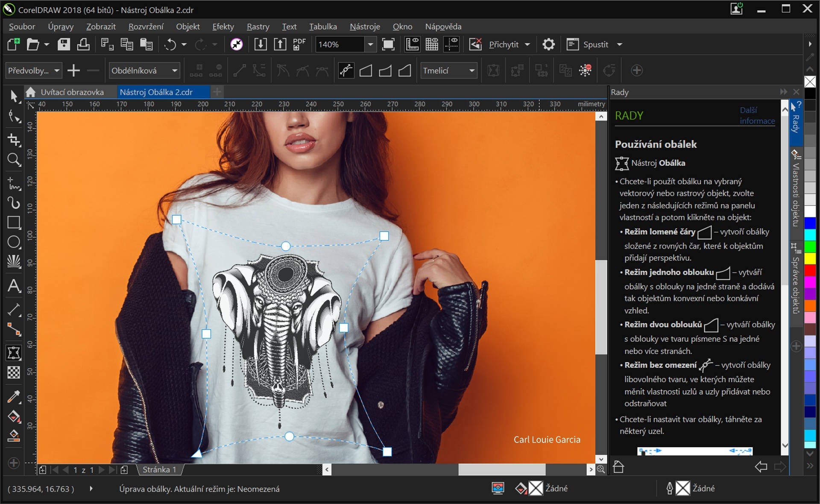Pick the Zoom tool

coord(14,160)
